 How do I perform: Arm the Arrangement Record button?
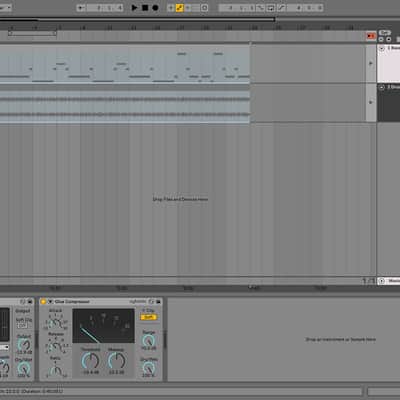click(155, 8)
